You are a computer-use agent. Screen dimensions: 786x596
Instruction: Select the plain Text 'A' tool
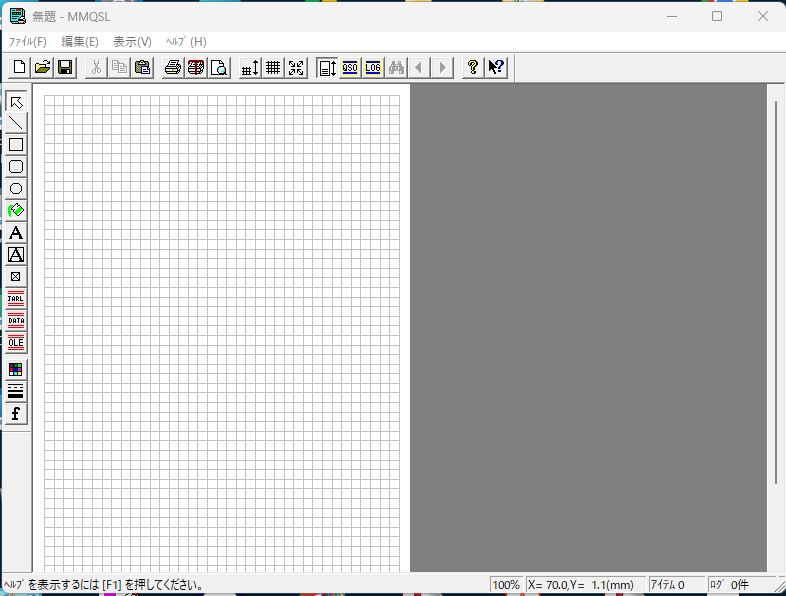16,233
